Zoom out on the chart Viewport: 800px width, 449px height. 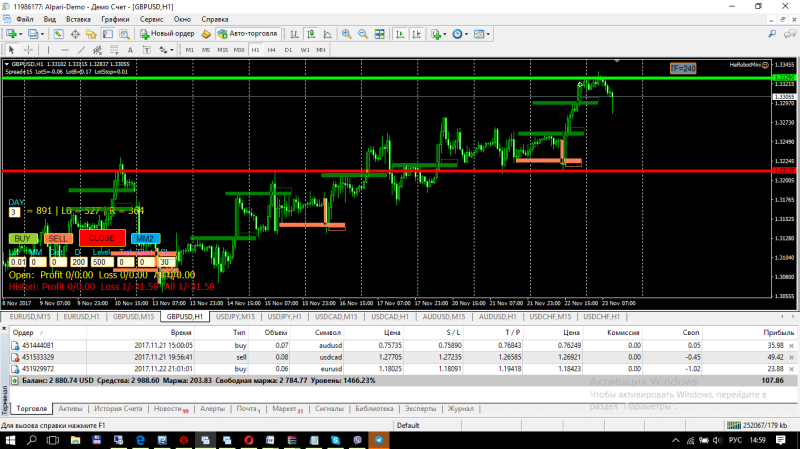(363, 34)
